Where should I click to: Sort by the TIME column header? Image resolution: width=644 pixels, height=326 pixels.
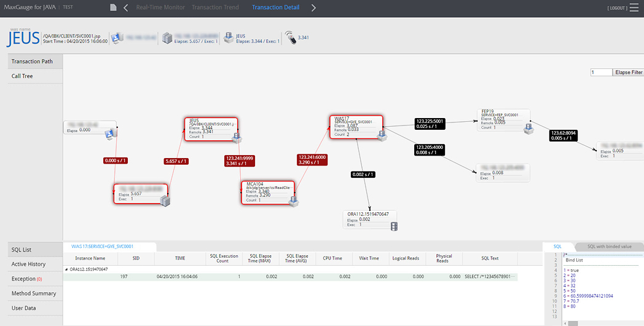click(180, 258)
